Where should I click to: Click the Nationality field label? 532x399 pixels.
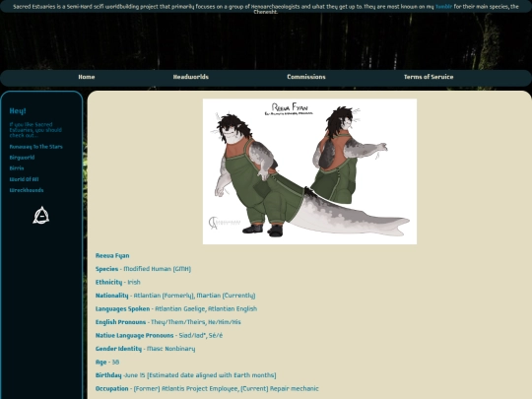[x=112, y=296]
